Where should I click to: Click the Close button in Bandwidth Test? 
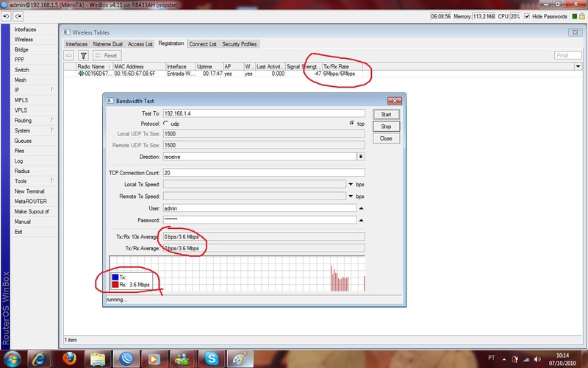click(387, 138)
